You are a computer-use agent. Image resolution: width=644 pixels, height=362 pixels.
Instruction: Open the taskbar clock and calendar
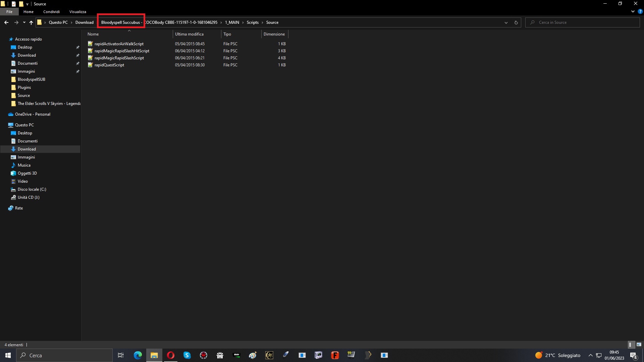click(614, 355)
